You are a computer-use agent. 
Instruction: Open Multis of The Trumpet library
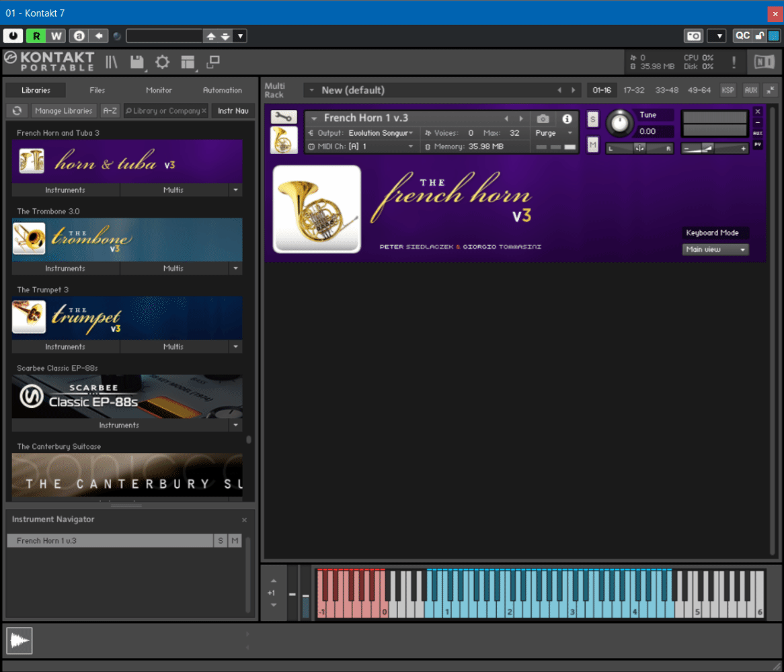tap(173, 347)
